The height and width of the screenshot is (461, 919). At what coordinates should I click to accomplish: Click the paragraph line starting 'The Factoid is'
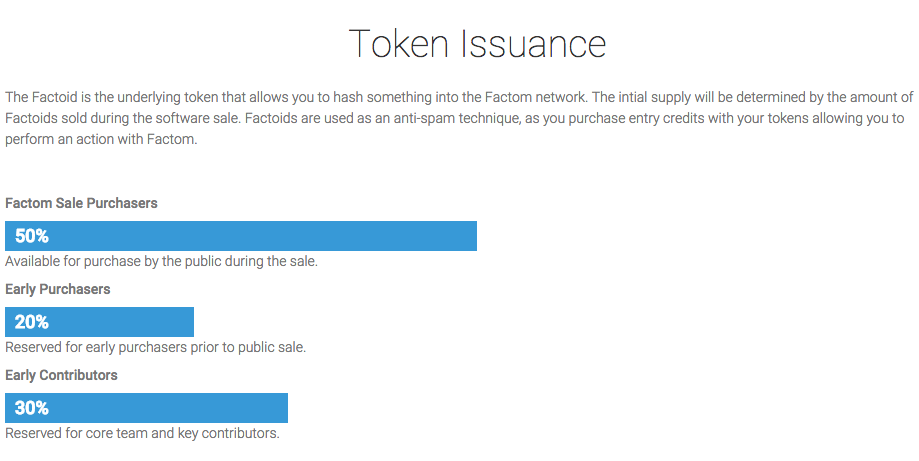click(x=460, y=97)
